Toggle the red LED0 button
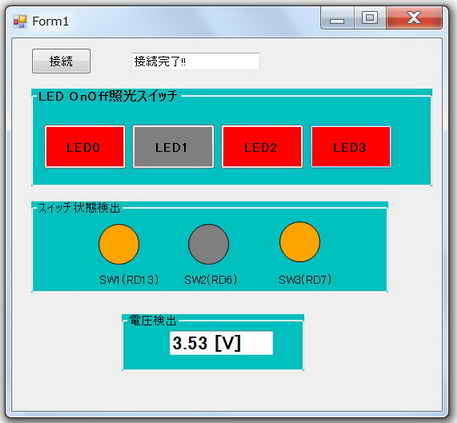 coord(85,147)
